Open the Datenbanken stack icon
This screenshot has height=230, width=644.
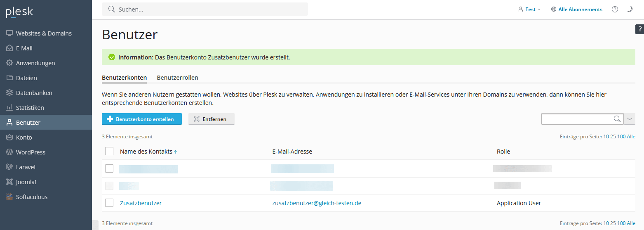[9, 93]
